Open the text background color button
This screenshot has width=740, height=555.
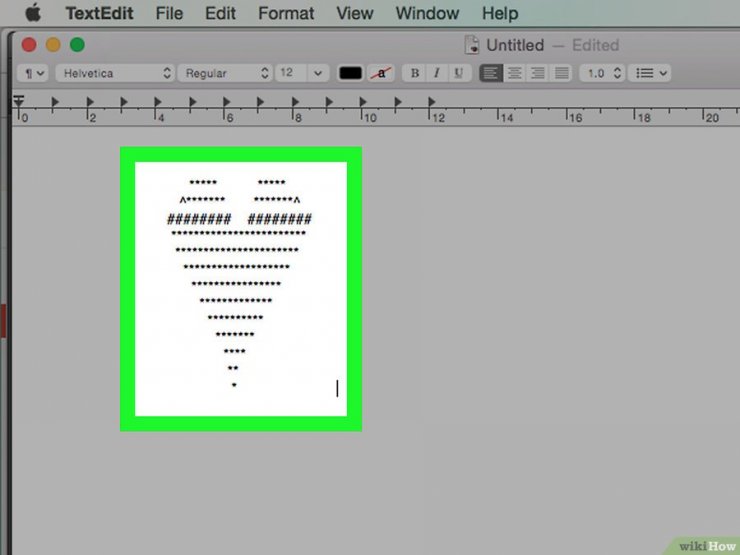[381, 73]
